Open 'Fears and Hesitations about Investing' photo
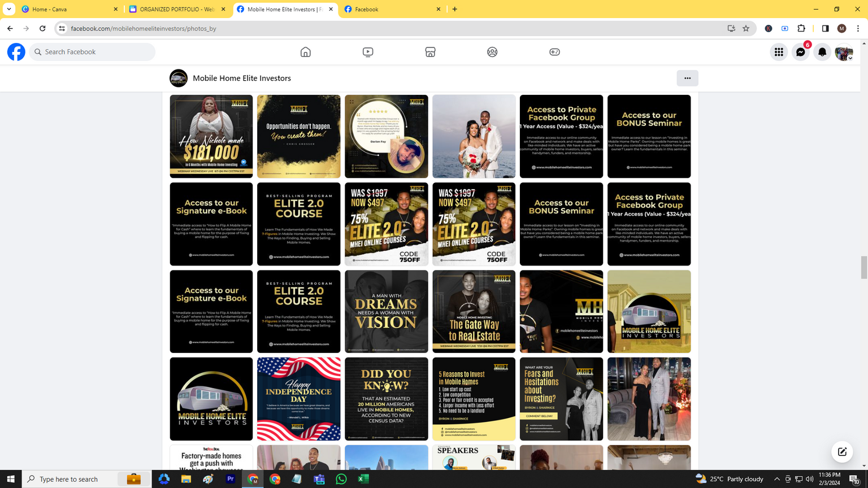Screen dimensions: 868x488 [562, 399]
